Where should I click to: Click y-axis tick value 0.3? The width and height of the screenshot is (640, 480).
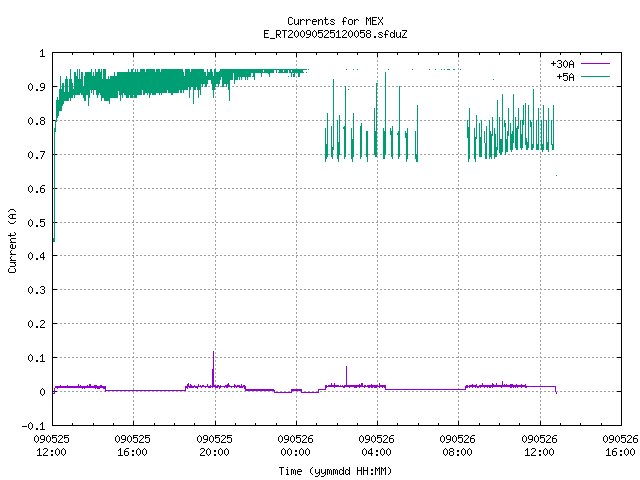click(x=36, y=290)
